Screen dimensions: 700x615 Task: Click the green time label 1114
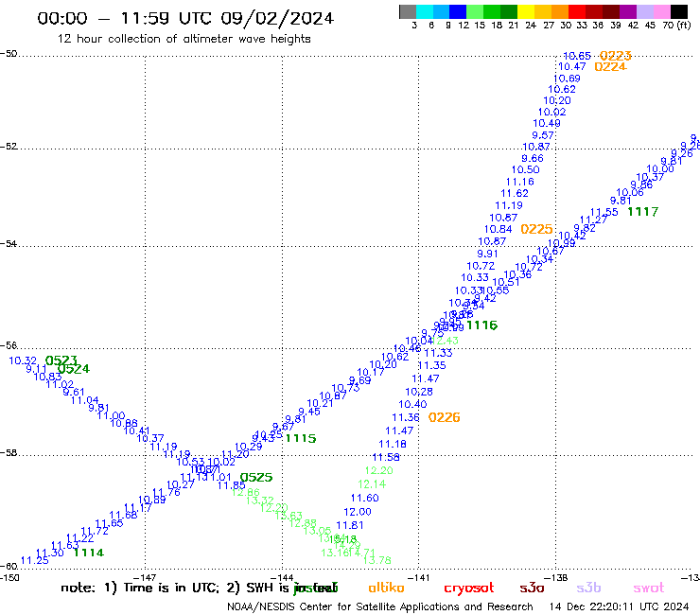88,553
